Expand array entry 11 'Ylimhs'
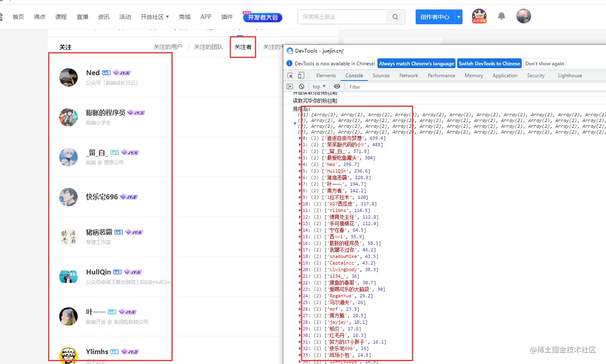The image size is (606, 364). pos(300,211)
